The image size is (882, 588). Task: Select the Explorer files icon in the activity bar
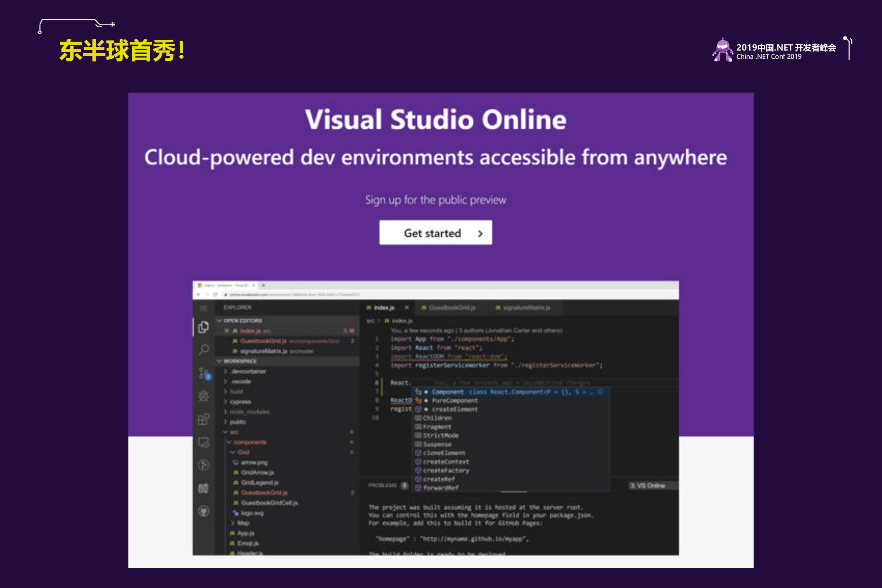coord(203,326)
